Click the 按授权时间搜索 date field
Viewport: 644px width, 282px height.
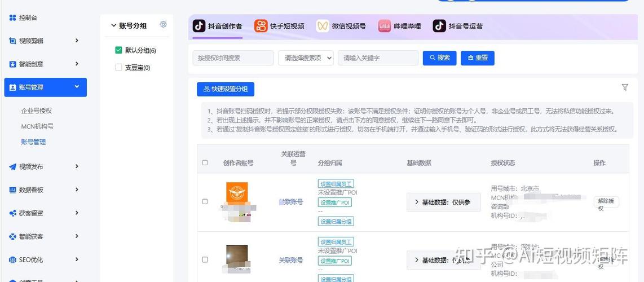233,58
